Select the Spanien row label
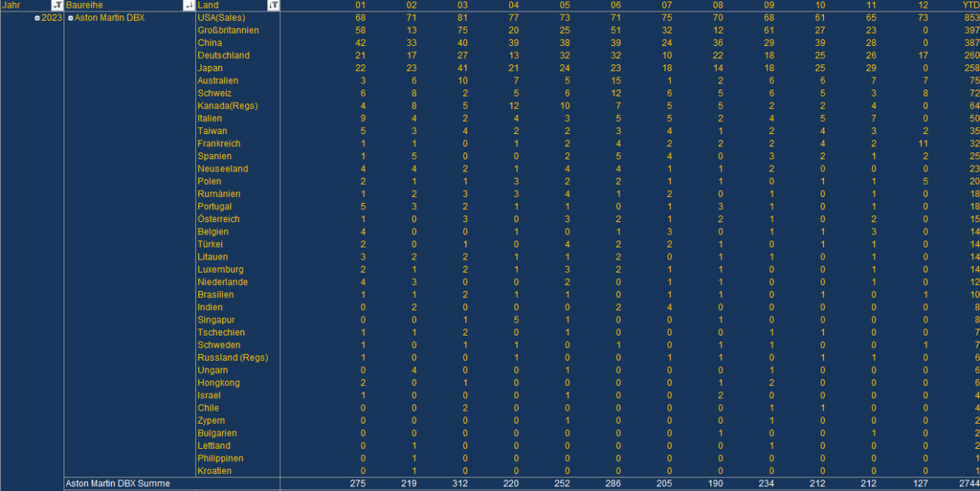The width and height of the screenshot is (980, 491). point(214,156)
